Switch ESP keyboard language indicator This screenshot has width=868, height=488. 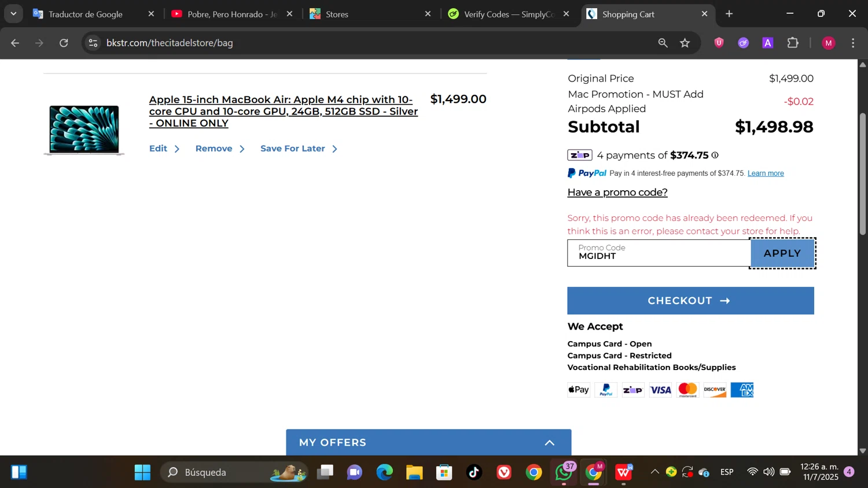727,472
